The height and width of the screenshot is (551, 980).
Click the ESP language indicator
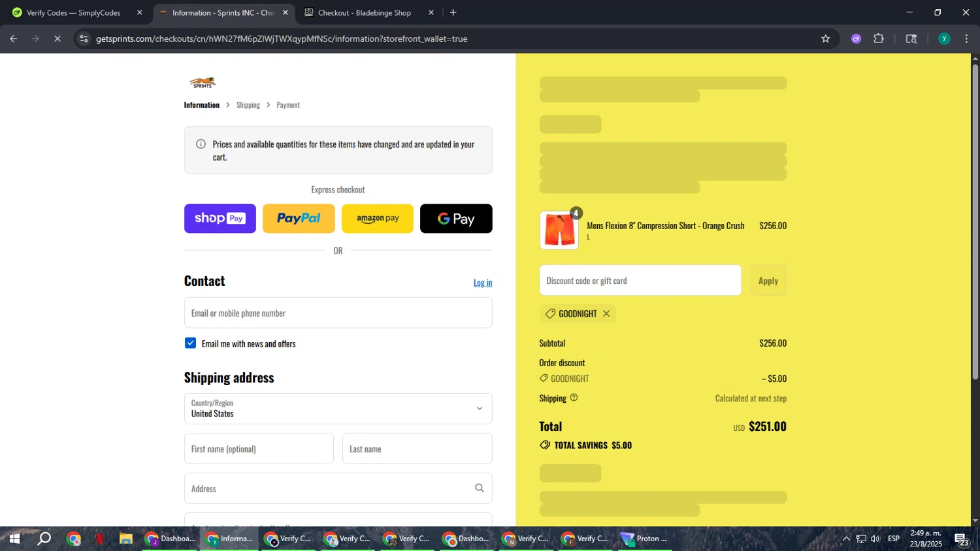click(x=894, y=539)
